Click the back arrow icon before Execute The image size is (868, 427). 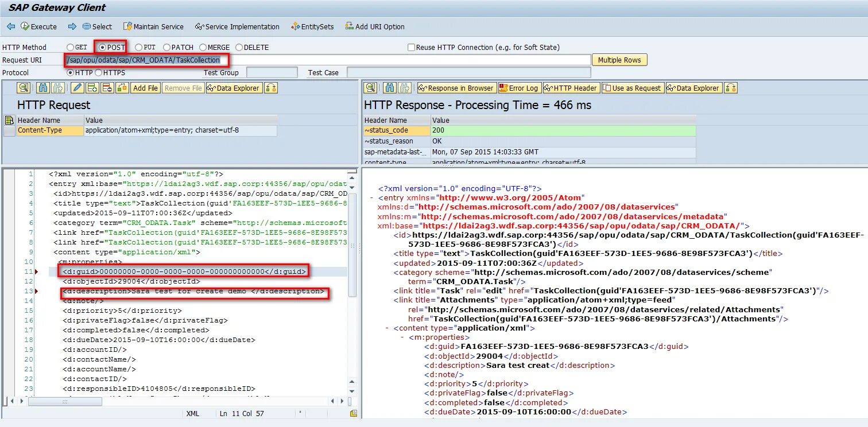11,26
